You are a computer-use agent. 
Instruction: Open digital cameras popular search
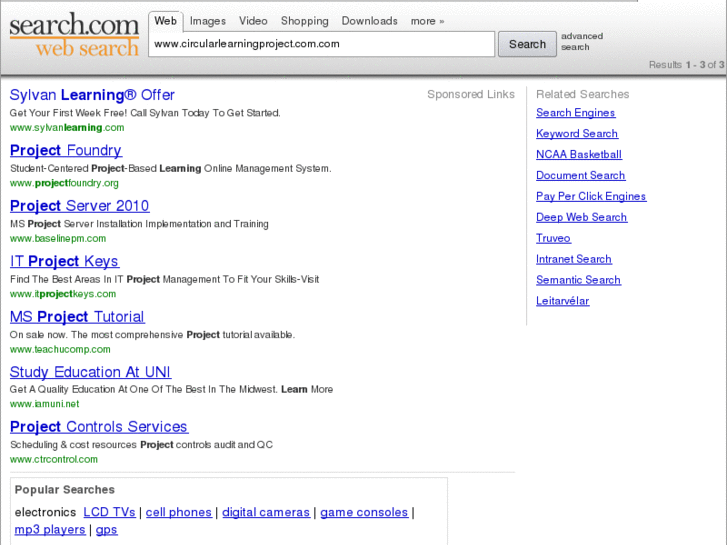point(266,512)
